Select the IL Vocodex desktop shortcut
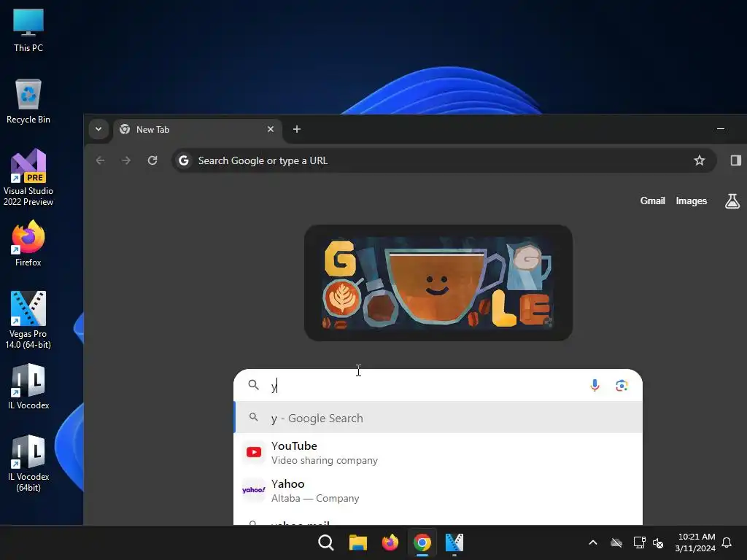The height and width of the screenshot is (560, 747). click(x=28, y=386)
